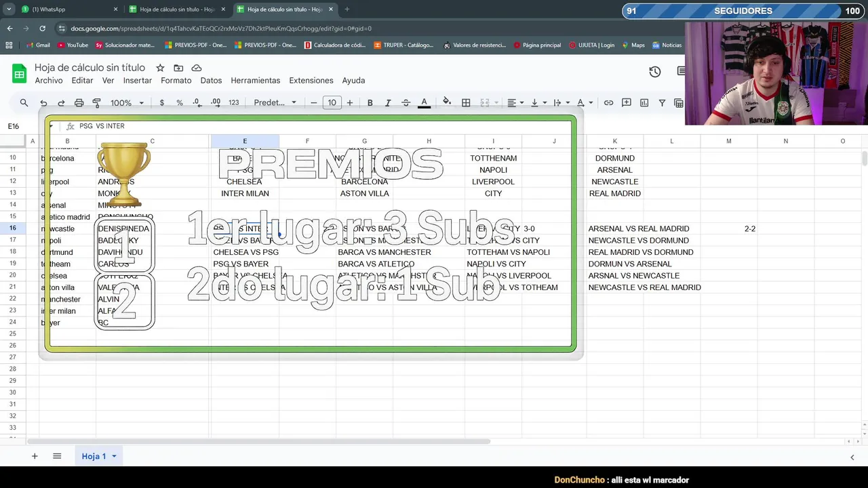
Task: Open the Datos menu
Action: tap(211, 80)
